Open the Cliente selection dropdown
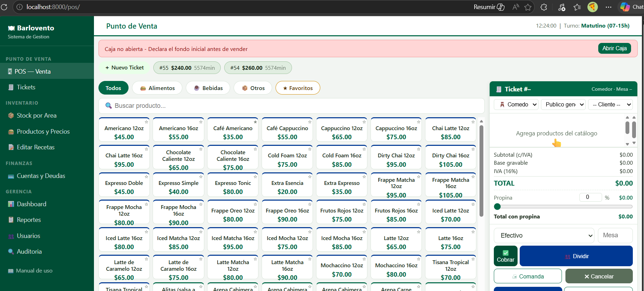The height and width of the screenshot is (291, 644). tap(610, 104)
